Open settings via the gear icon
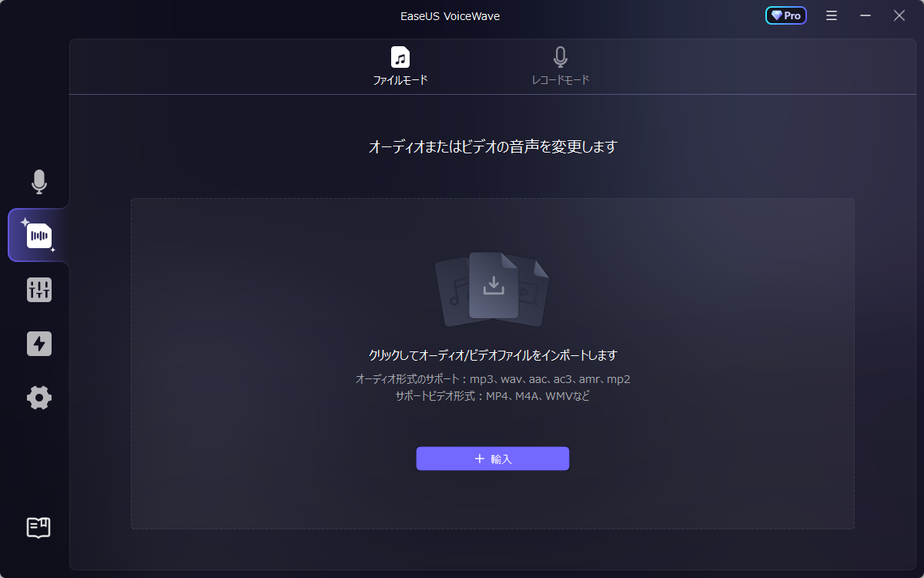This screenshot has width=924, height=578. tap(39, 398)
